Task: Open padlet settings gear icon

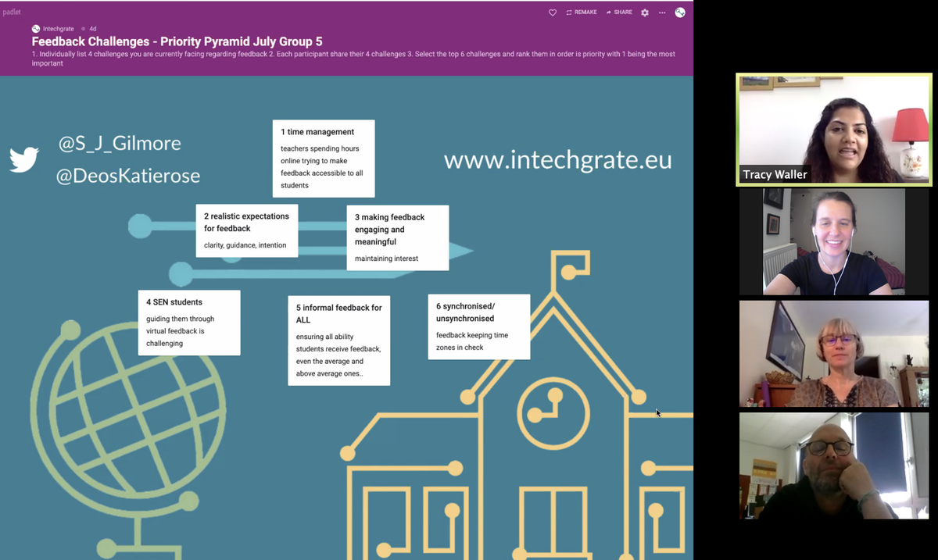Action: tap(645, 12)
